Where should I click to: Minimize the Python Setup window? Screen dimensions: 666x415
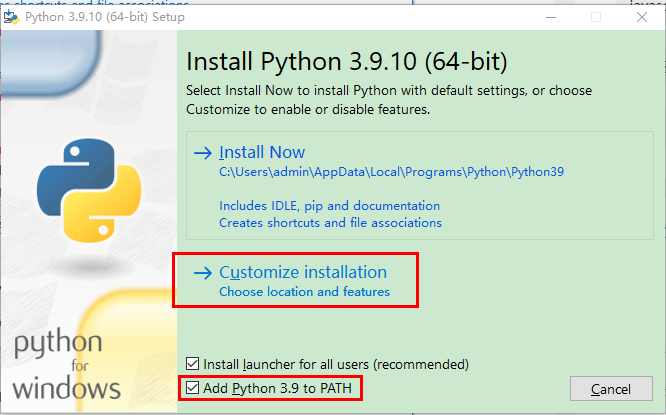551,17
